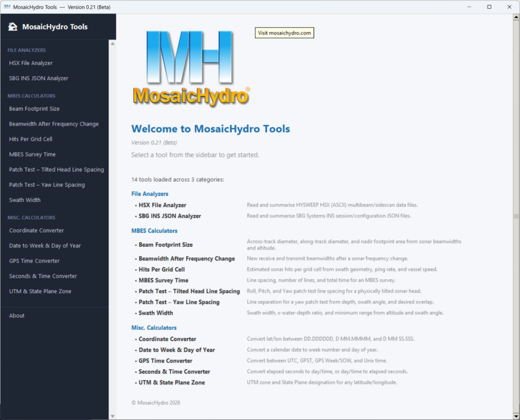
Task: Click the MISC. CALCULATORS sidebar section label
Action: pos(31,218)
